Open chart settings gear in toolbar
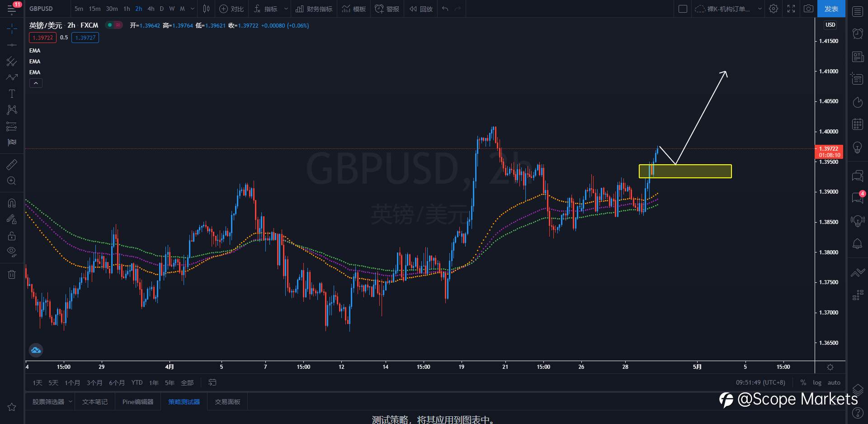Screen dimensions: 868x424 (774, 9)
